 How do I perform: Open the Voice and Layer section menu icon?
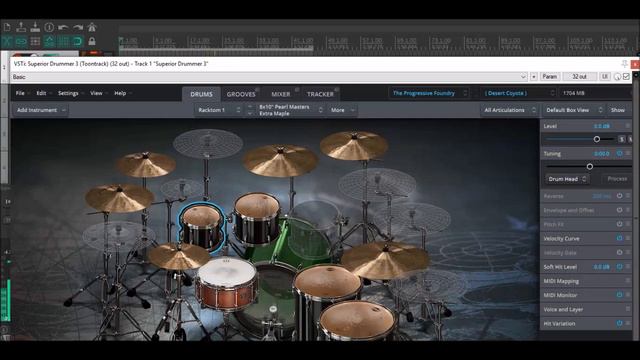coord(628,309)
